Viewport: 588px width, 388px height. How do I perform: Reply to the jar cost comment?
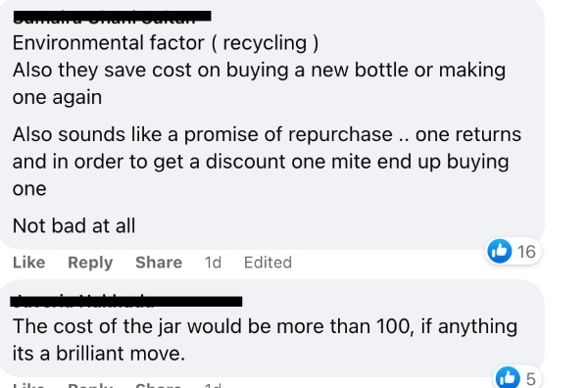click(x=90, y=385)
